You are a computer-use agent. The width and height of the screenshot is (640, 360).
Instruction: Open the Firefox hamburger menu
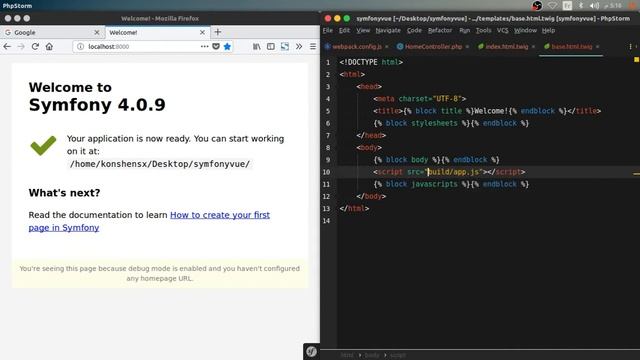click(x=313, y=47)
